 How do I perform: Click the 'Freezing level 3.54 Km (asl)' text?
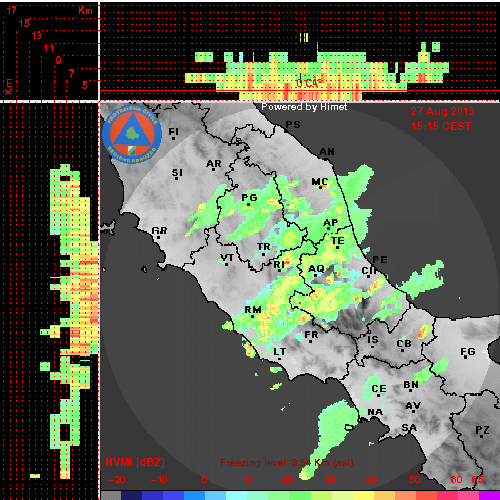(x=287, y=463)
